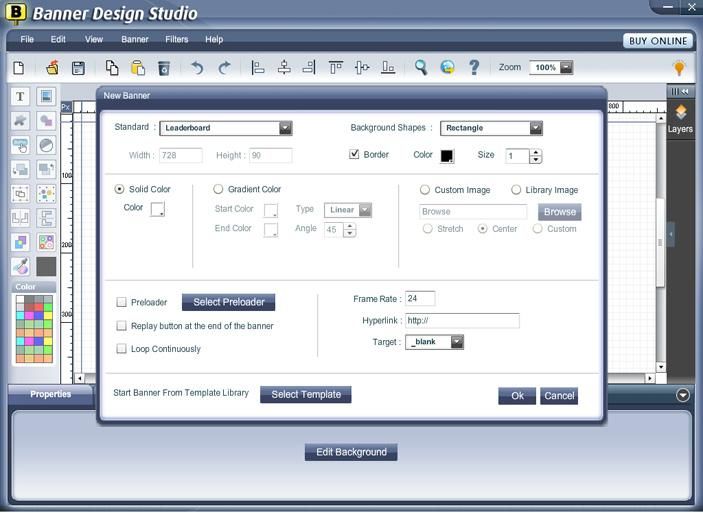Click the Edit Background button
Viewport: 703px width, 513px height.
(351, 452)
